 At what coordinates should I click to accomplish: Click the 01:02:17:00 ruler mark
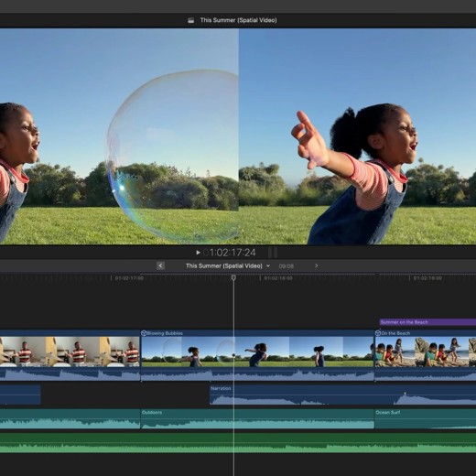click(129, 278)
